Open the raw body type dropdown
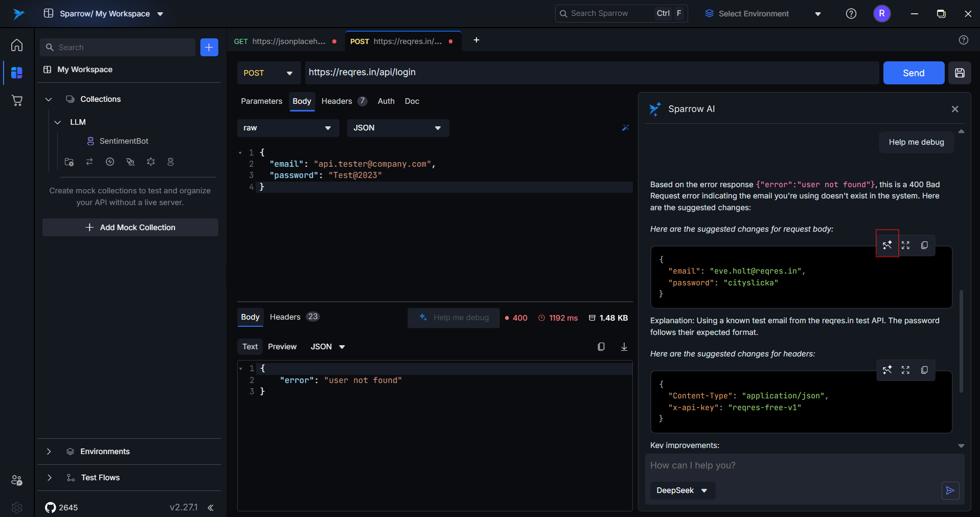980x517 pixels. pyautogui.click(x=288, y=128)
